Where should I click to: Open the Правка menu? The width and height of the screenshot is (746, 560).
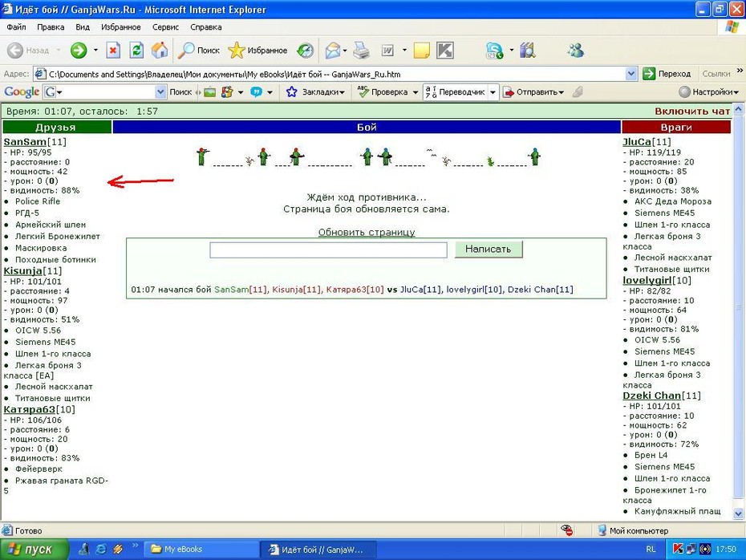click(x=51, y=27)
